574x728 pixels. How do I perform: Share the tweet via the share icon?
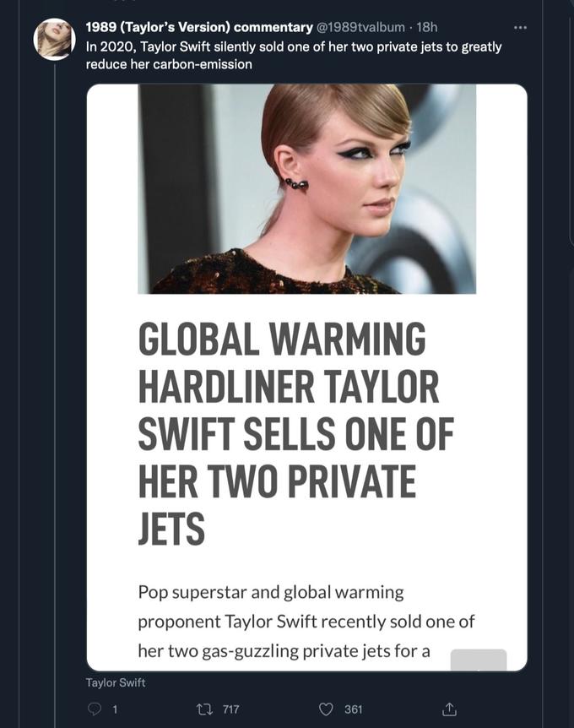[450, 709]
